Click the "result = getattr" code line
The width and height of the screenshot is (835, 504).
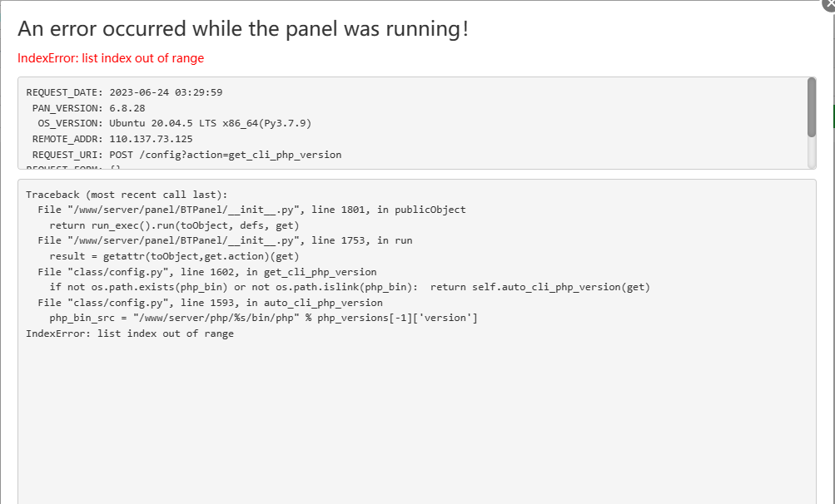(x=174, y=256)
